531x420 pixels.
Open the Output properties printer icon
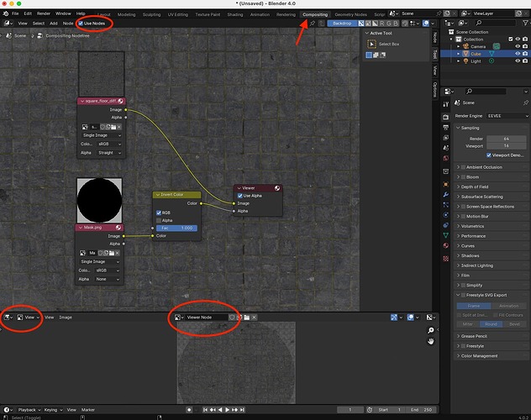(x=445, y=127)
